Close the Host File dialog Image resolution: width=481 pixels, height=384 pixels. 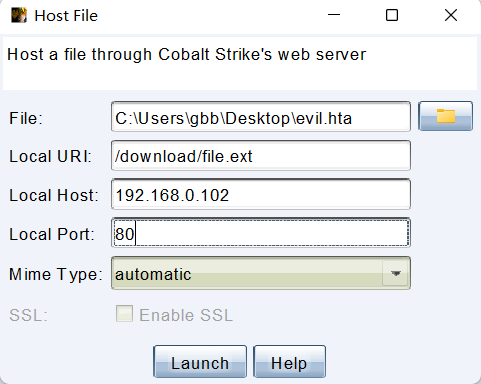point(451,15)
